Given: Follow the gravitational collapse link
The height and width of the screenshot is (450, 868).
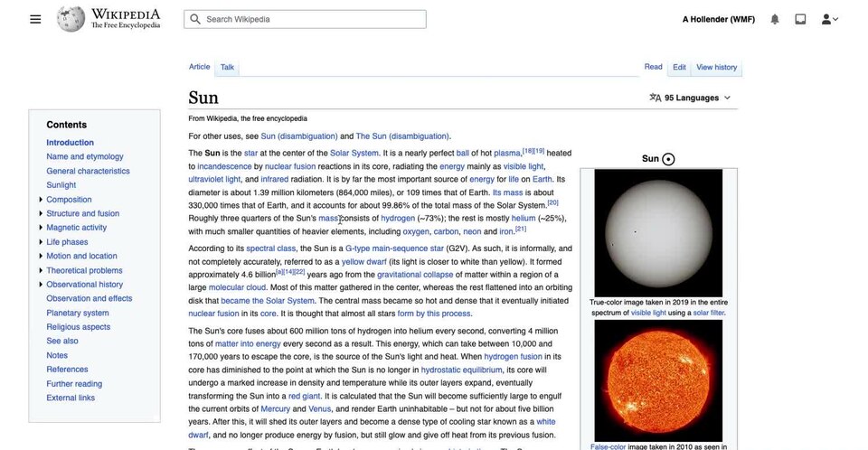Looking at the screenshot, I should pyautogui.click(x=415, y=275).
